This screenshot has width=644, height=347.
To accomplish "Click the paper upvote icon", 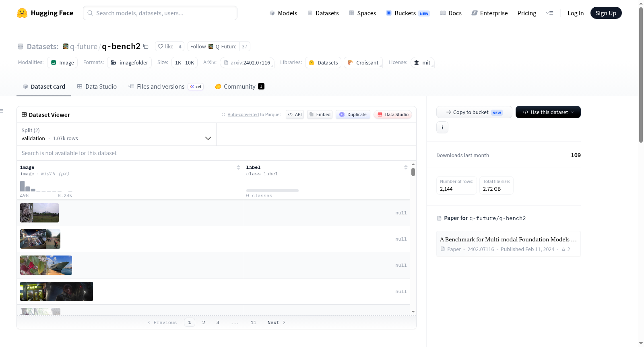I will tap(563, 249).
